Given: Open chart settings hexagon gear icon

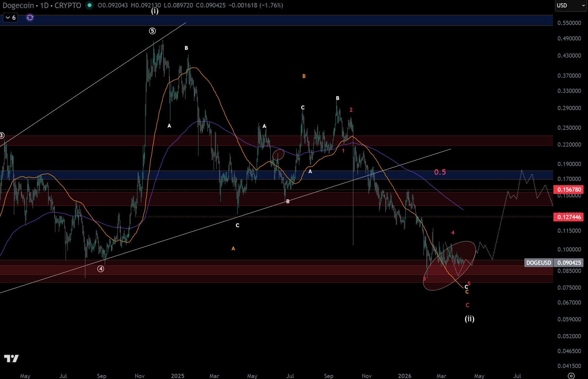Looking at the screenshot, I should pos(571,376).
